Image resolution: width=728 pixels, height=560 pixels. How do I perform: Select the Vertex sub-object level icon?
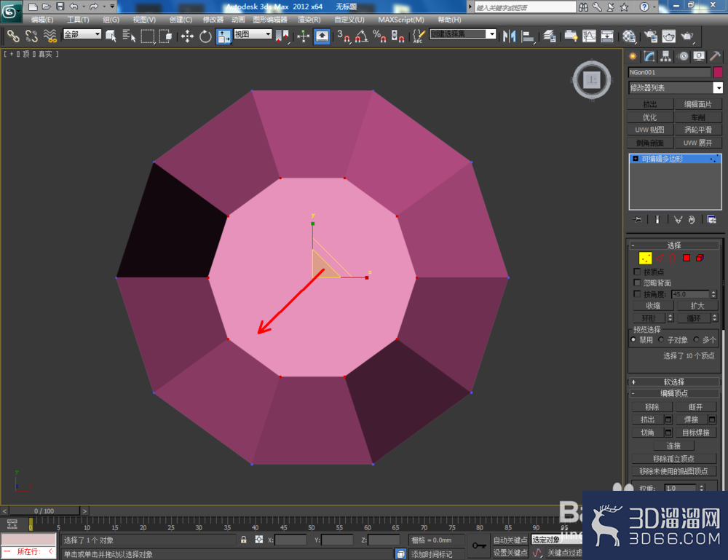click(645, 258)
